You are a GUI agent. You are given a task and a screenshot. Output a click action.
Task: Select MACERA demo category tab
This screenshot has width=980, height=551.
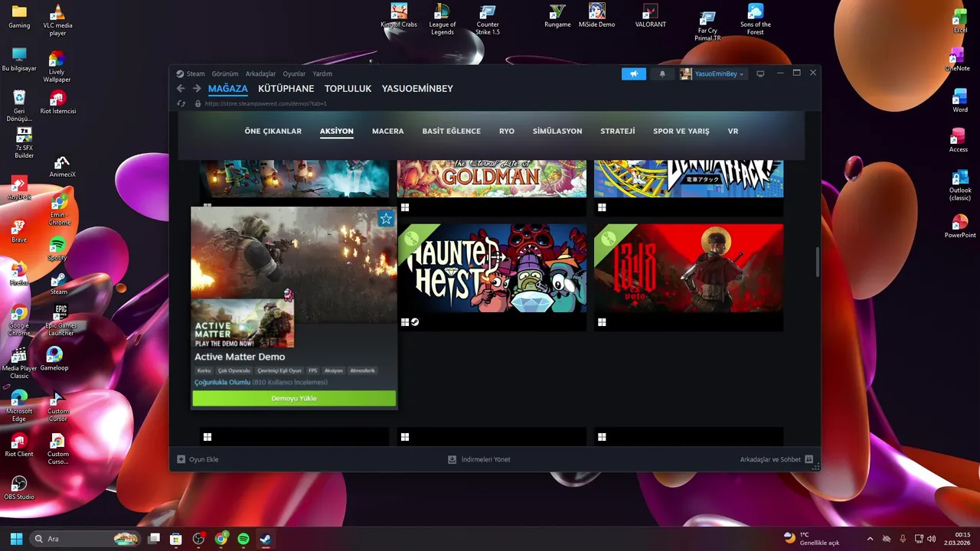click(387, 131)
